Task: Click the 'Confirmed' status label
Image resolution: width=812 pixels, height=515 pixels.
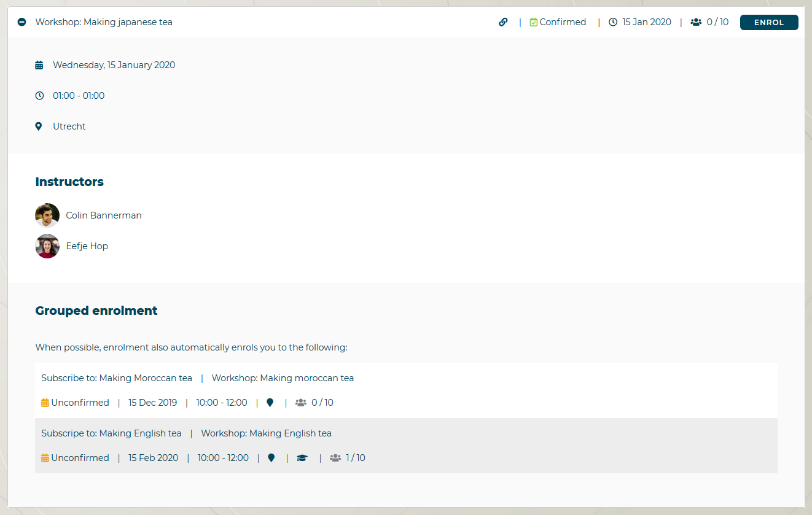Action: 563,22
